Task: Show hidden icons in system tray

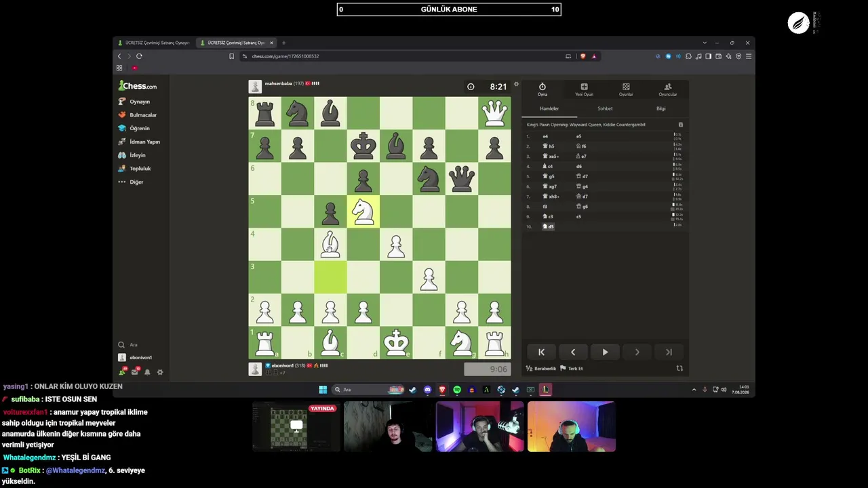Action: 694,390
